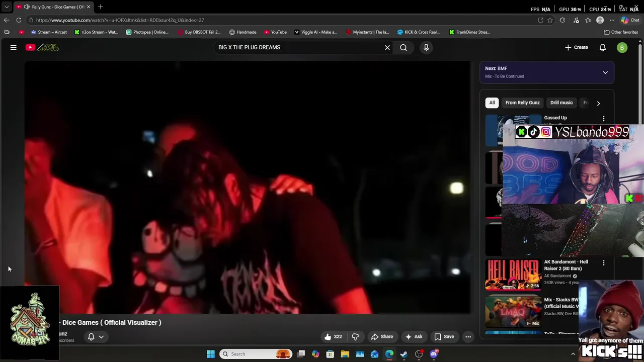Open Stream – Aircast bookmark
644x362 pixels.
(x=49, y=32)
